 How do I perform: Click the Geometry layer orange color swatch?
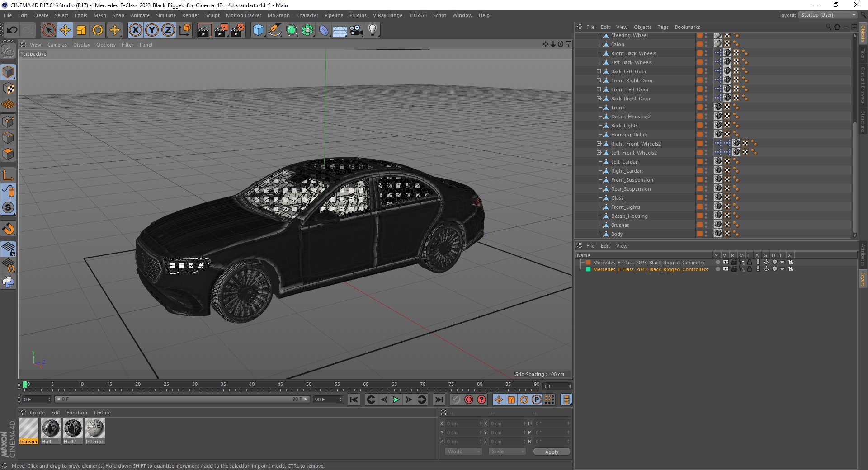coord(588,263)
